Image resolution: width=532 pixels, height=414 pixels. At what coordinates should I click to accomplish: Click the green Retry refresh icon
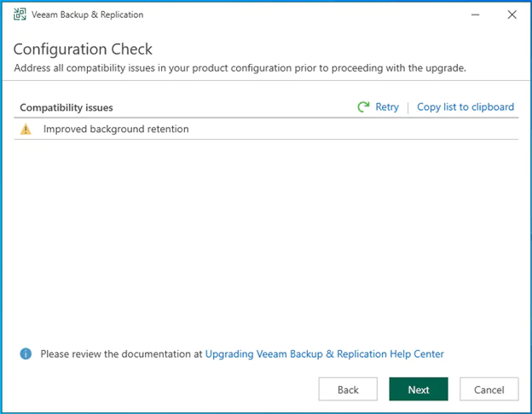(364, 107)
